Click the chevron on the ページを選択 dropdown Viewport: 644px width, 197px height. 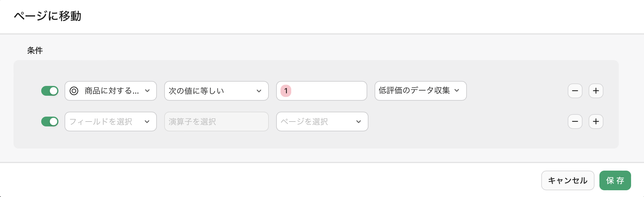(358, 122)
